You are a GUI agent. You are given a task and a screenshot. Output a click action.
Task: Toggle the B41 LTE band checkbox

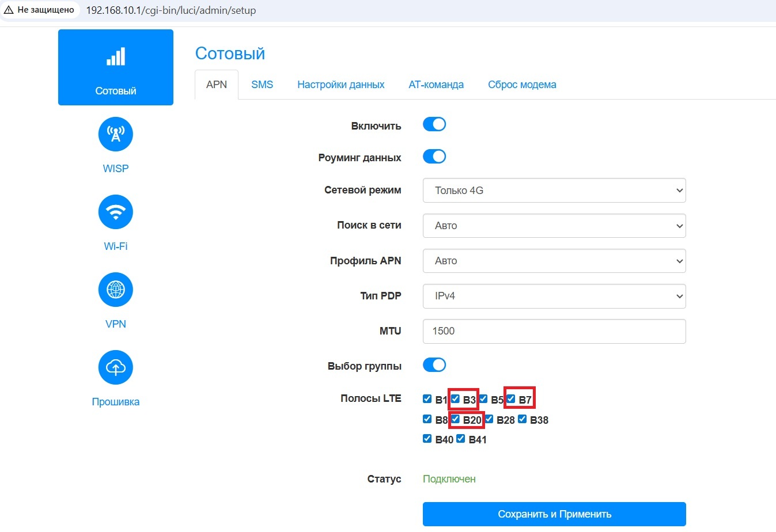click(x=460, y=439)
